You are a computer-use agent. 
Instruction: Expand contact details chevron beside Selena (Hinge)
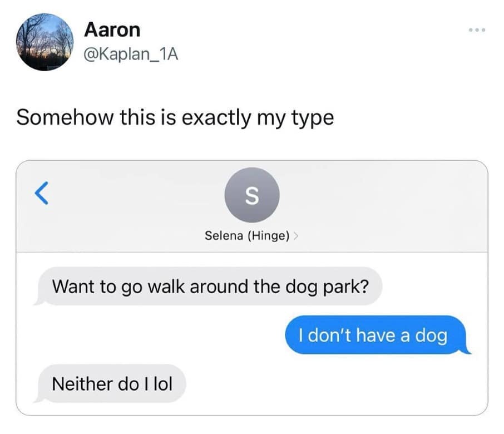(296, 236)
